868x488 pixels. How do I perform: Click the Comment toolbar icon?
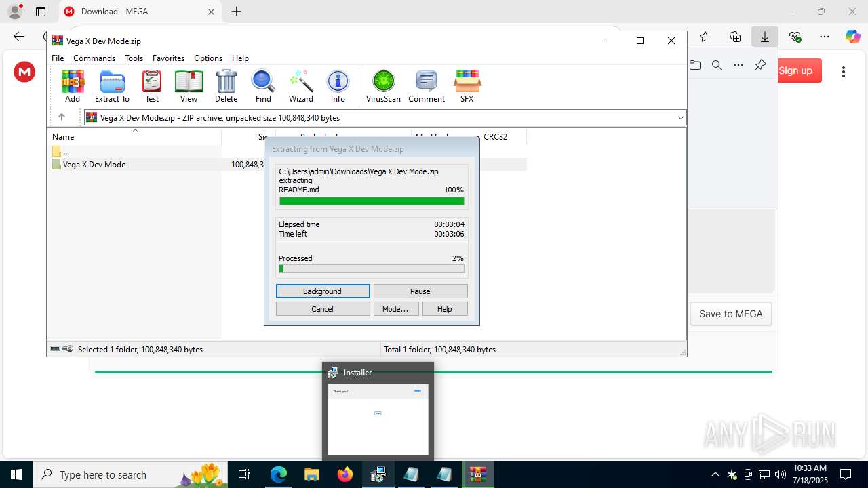coord(427,86)
